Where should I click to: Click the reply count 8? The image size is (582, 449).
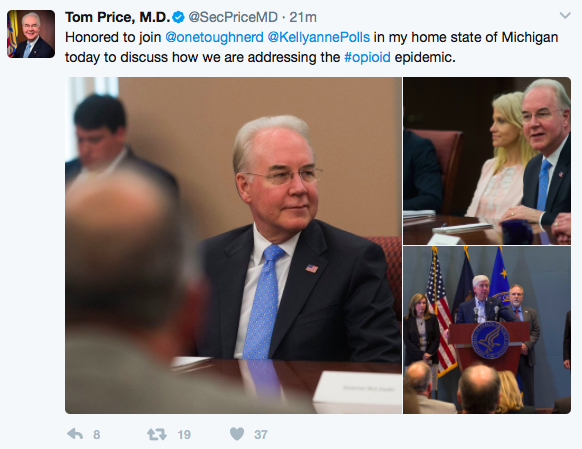tap(97, 435)
